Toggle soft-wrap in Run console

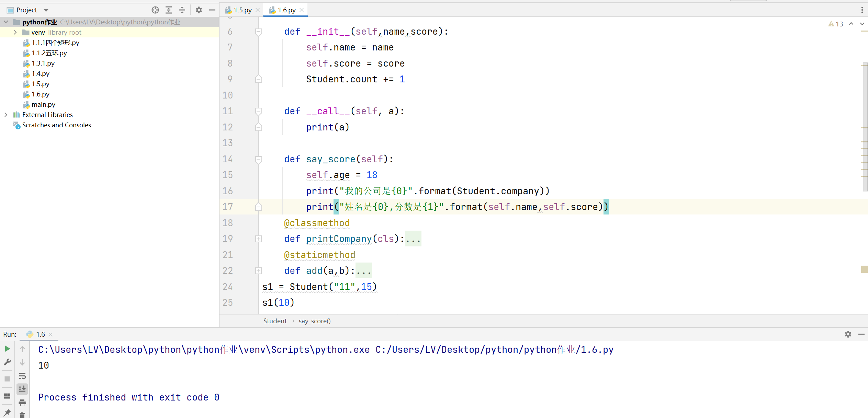coord(22,376)
